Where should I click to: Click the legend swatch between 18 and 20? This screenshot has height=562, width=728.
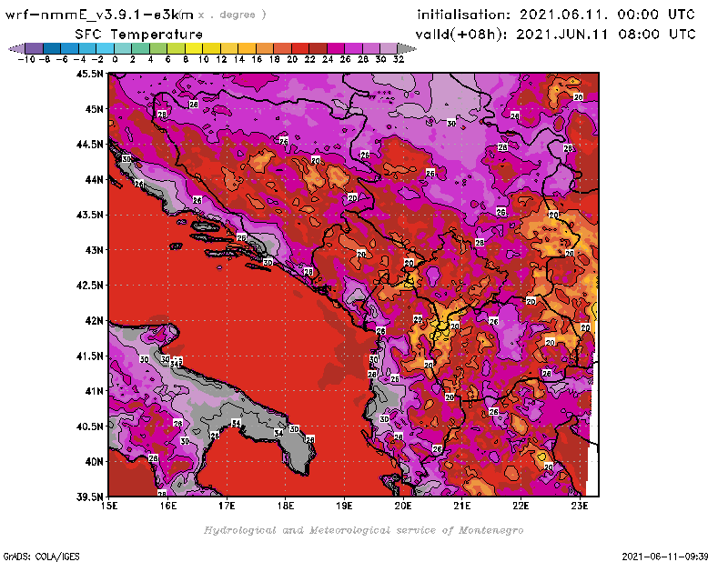pos(282,48)
